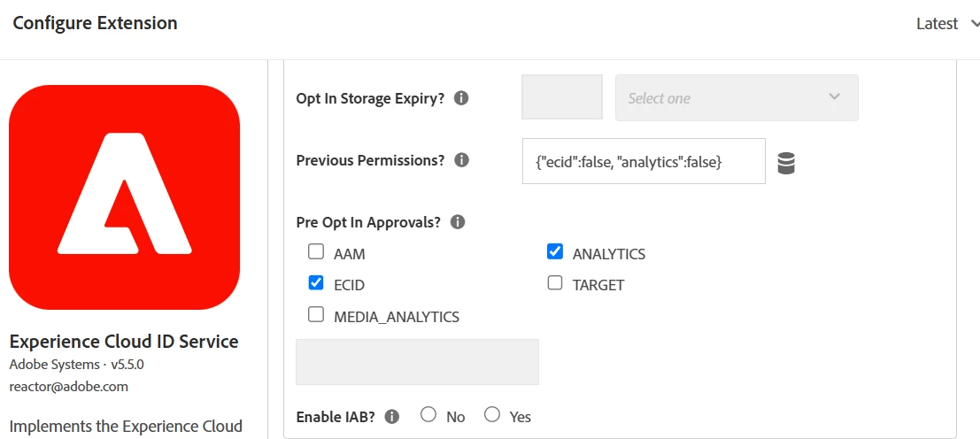Enable the AAM checkbox
This screenshot has width=980, height=439.
click(x=316, y=252)
